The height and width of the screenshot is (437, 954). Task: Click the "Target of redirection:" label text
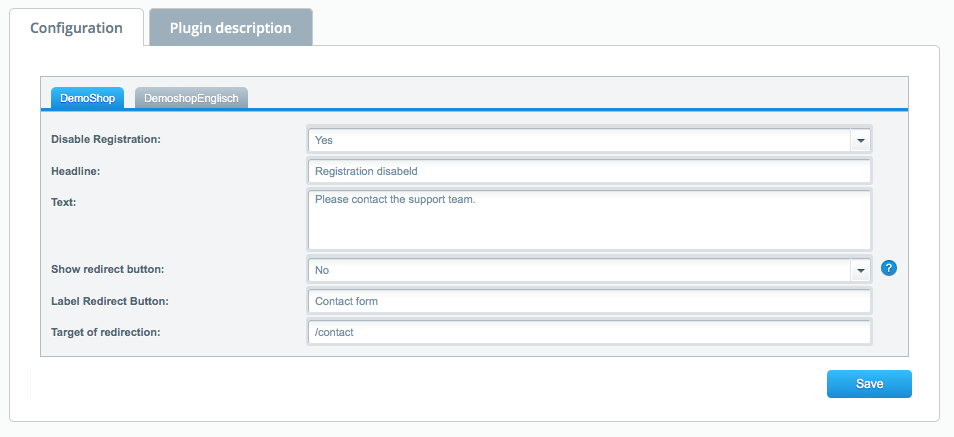pos(105,331)
